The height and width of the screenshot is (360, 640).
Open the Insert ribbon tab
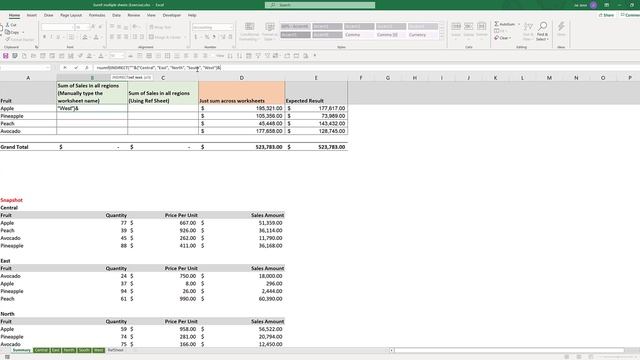pyautogui.click(x=31, y=15)
